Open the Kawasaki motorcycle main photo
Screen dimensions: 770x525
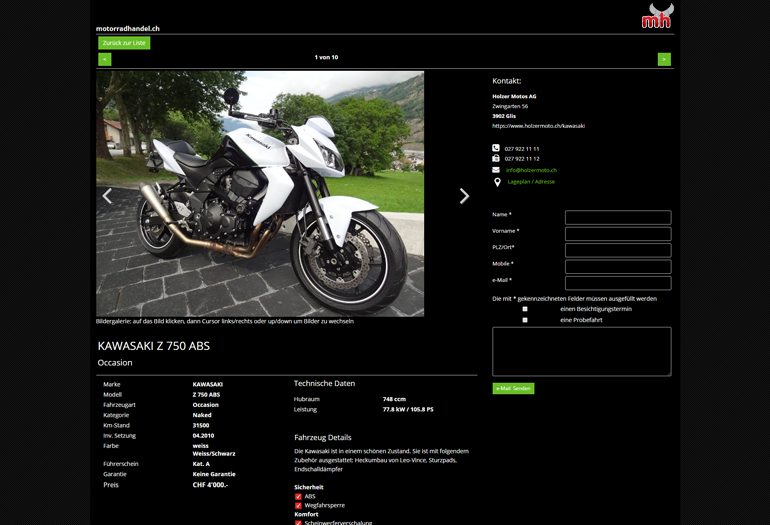(260, 193)
